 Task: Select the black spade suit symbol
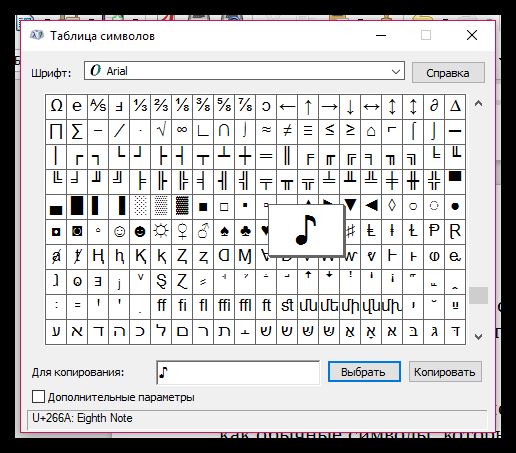pyautogui.click(x=224, y=231)
